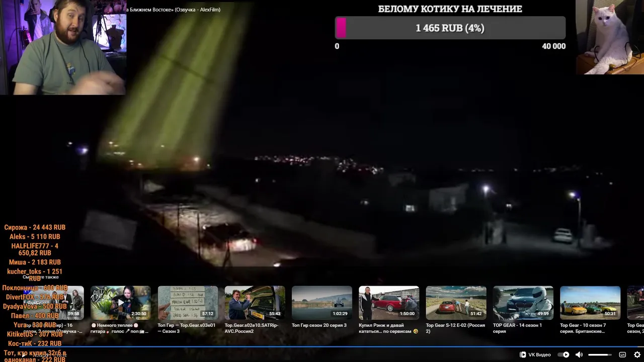This screenshot has height=362, width=644.
Task: Open the 57:12 lap board thumbnail
Action: click(x=188, y=303)
